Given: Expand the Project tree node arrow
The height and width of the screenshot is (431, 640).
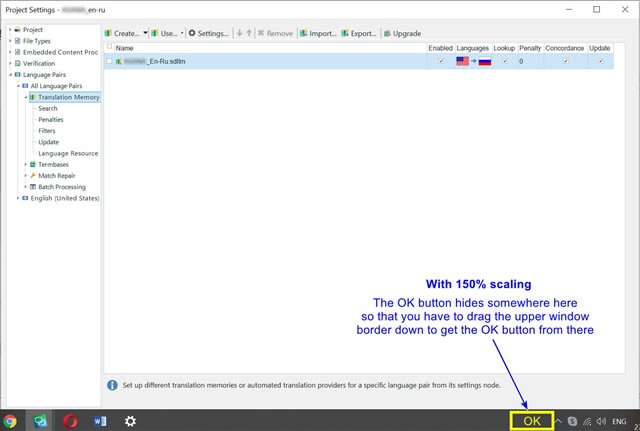Looking at the screenshot, I should tap(10, 30).
